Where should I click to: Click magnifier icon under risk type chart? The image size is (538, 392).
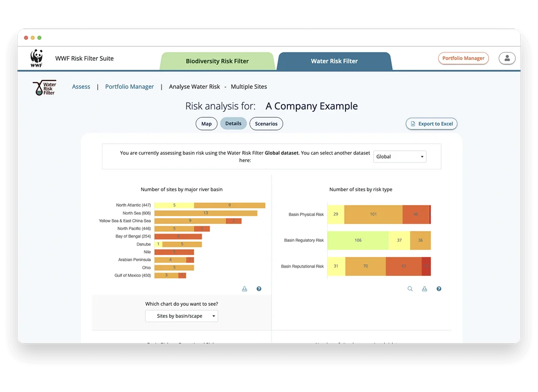tap(410, 289)
